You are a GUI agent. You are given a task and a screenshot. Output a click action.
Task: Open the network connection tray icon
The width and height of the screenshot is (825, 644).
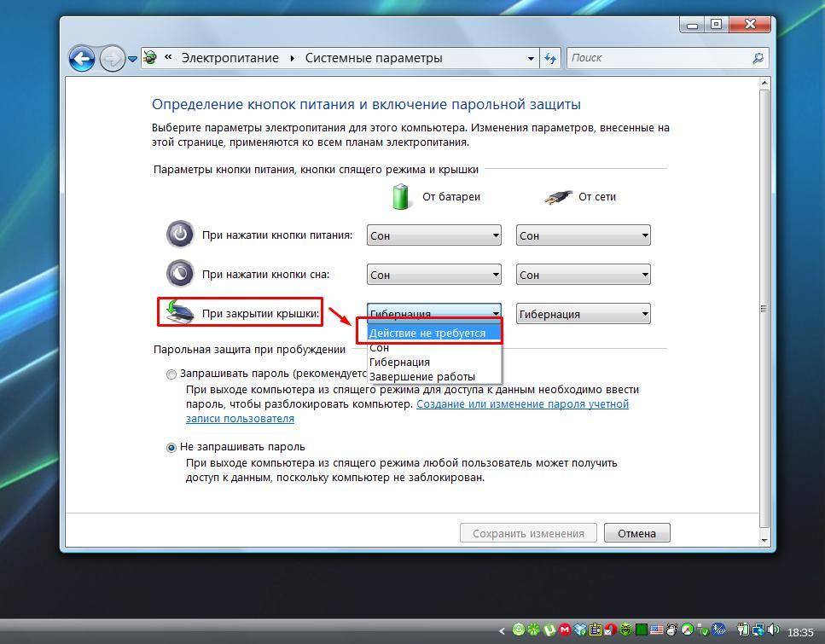pyautogui.click(x=758, y=629)
